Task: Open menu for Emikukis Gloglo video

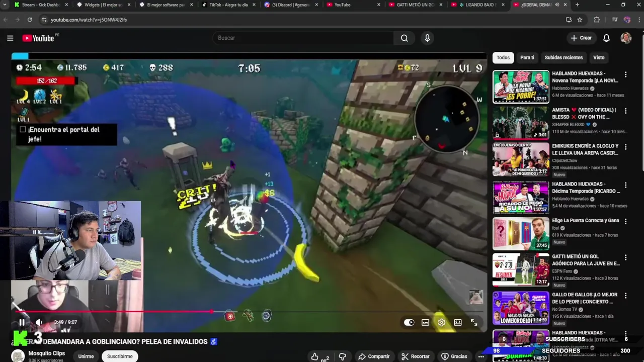Action: pyautogui.click(x=625, y=147)
